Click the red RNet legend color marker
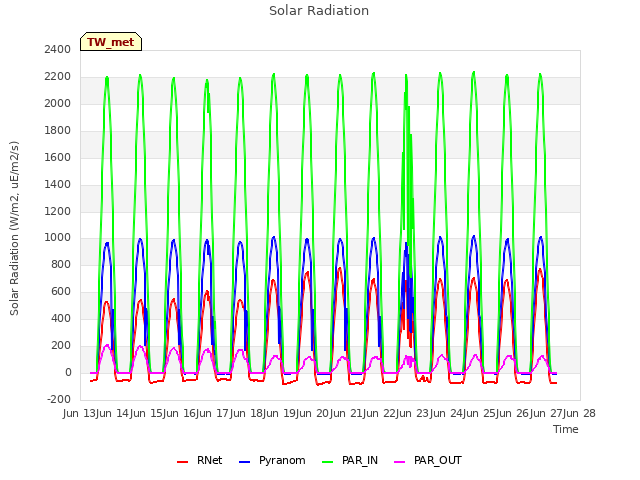 pos(182,462)
